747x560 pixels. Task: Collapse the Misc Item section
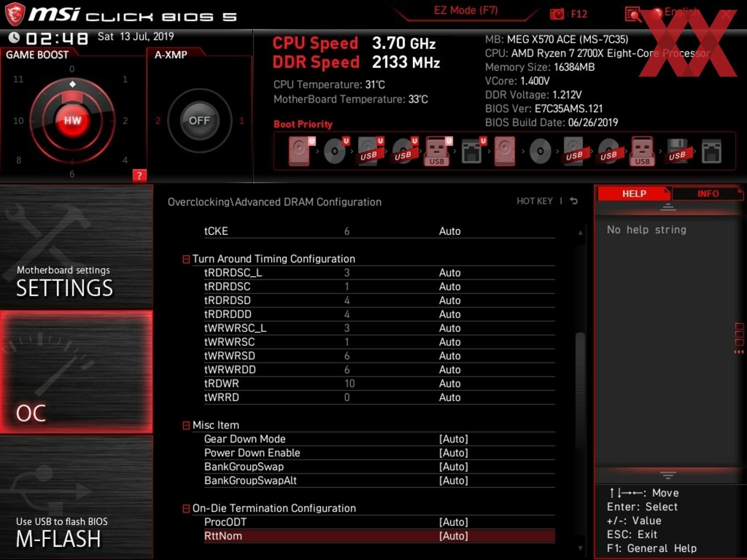coord(186,425)
